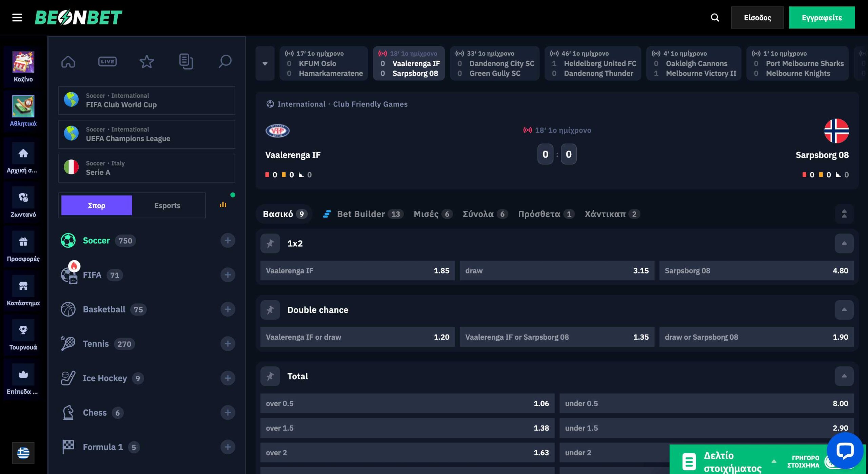Pin the Double chance market
The image size is (868, 474).
point(270,310)
